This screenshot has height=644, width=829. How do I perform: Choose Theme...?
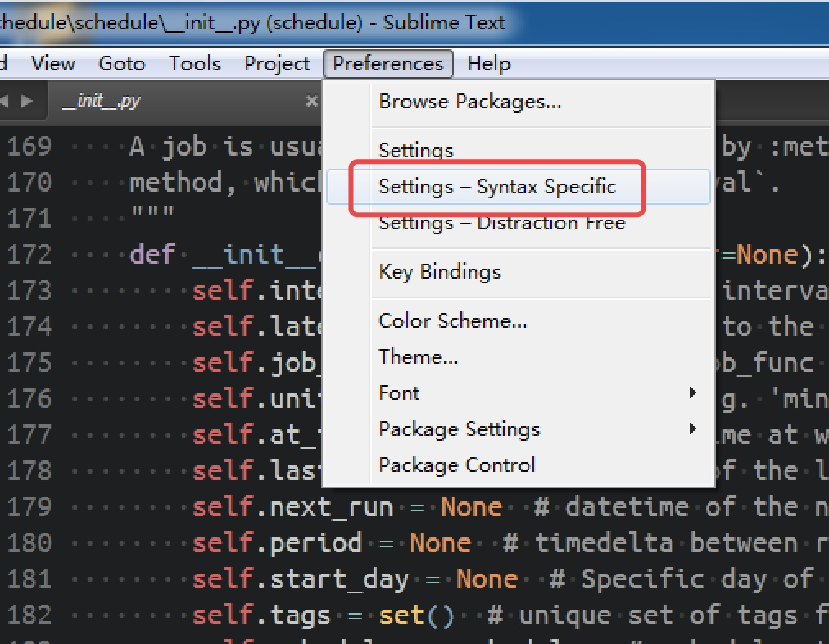(x=518, y=357)
